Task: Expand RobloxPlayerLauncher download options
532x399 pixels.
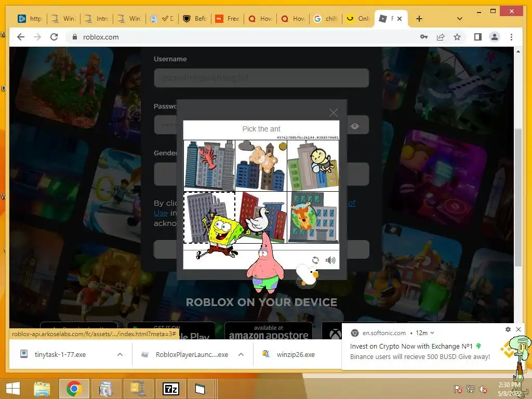Action: [241, 354]
